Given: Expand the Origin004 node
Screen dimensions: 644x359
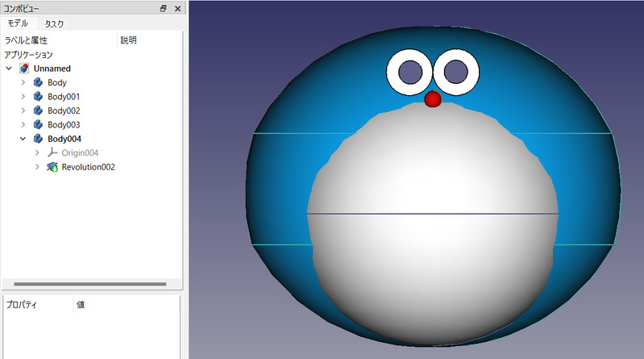Looking at the screenshot, I should (37, 152).
